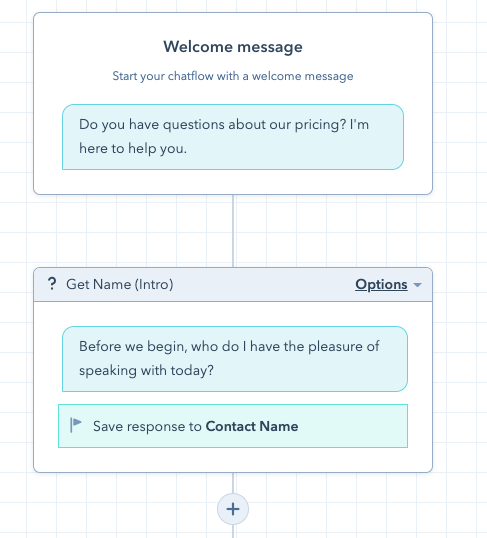Select the Get Name (Intro) header bar
Screen dimensions: 487x538
tap(233, 284)
